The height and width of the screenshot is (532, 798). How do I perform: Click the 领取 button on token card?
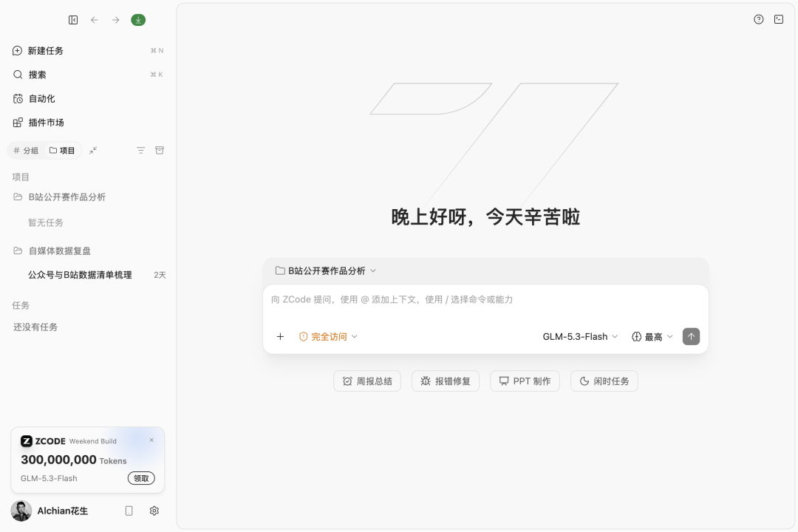click(141, 478)
